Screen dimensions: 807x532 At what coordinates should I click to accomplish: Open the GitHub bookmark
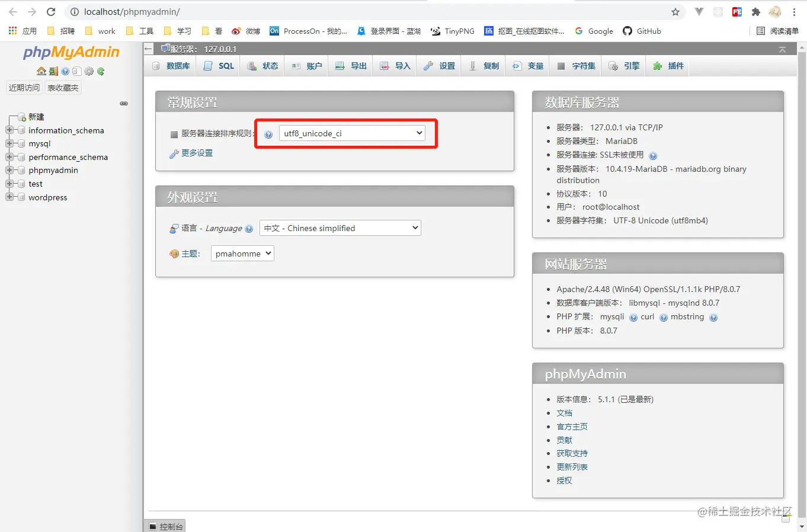[642, 31]
